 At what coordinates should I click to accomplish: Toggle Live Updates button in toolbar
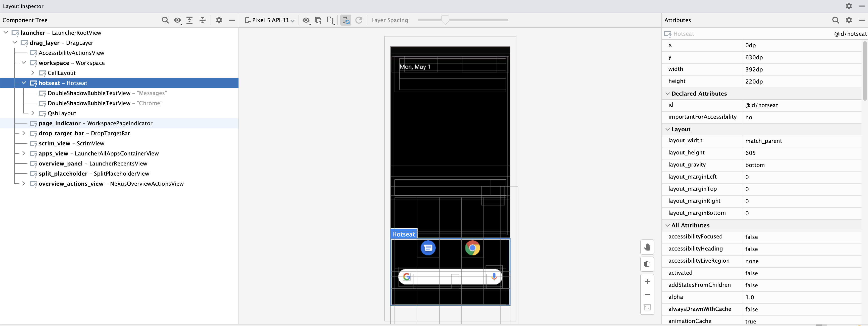point(346,20)
